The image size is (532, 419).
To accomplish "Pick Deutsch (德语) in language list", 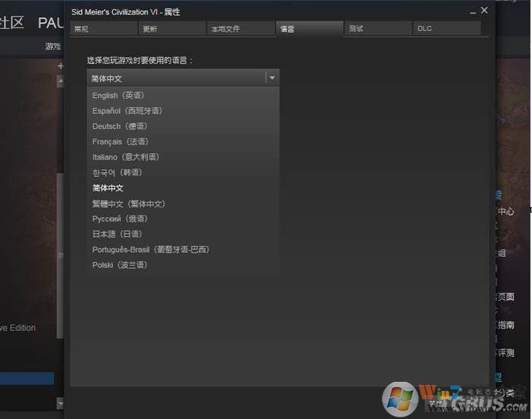I will [119, 126].
